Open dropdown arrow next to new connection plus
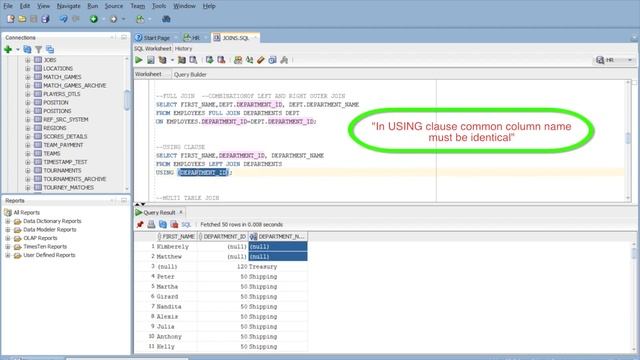Screen dimensions: 640x360 [x=18, y=50]
